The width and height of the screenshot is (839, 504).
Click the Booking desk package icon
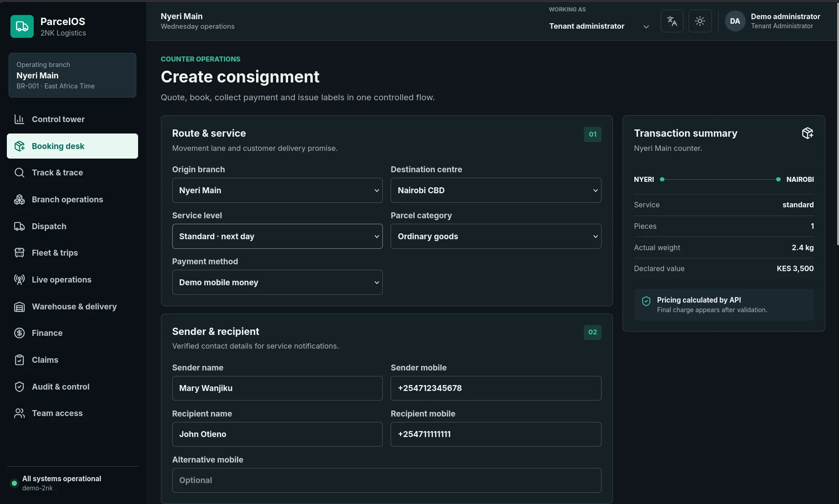pyautogui.click(x=19, y=146)
